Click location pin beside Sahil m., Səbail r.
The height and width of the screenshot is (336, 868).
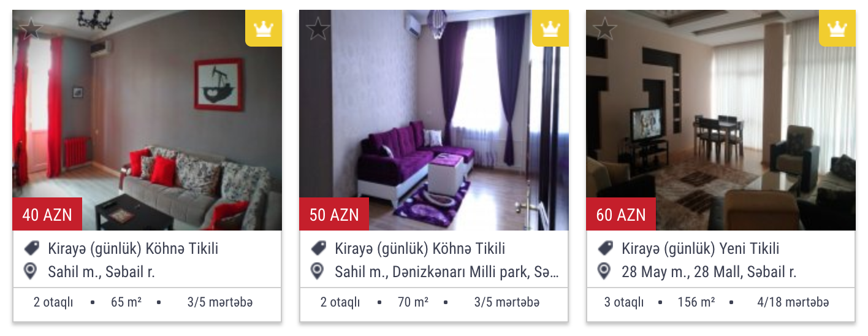pos(31,271)
